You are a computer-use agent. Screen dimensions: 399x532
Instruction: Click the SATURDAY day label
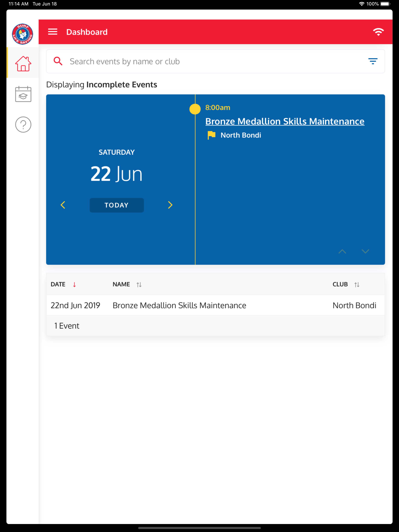coord(117,152)
